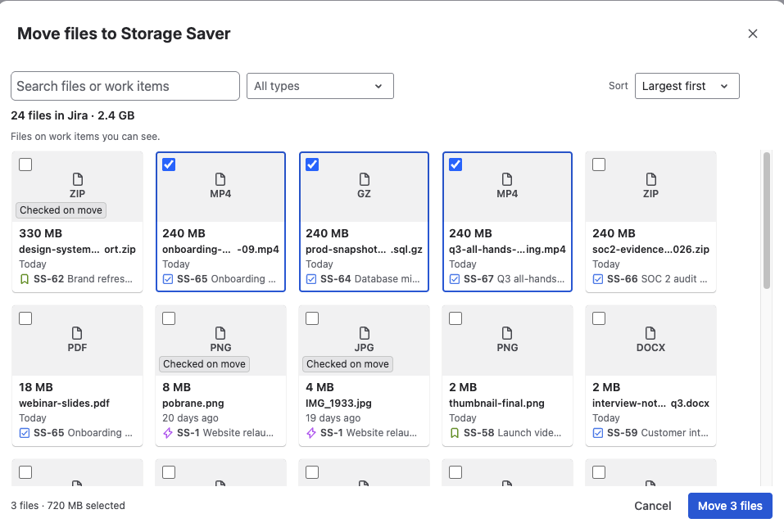
Task: Click Move 3 files button
Action: click(730, 506)
